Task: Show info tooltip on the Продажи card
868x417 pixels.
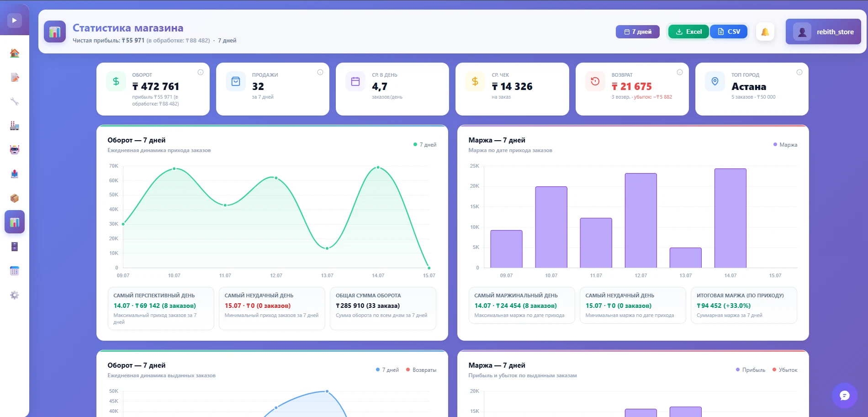Action: (x=320, y=72)
